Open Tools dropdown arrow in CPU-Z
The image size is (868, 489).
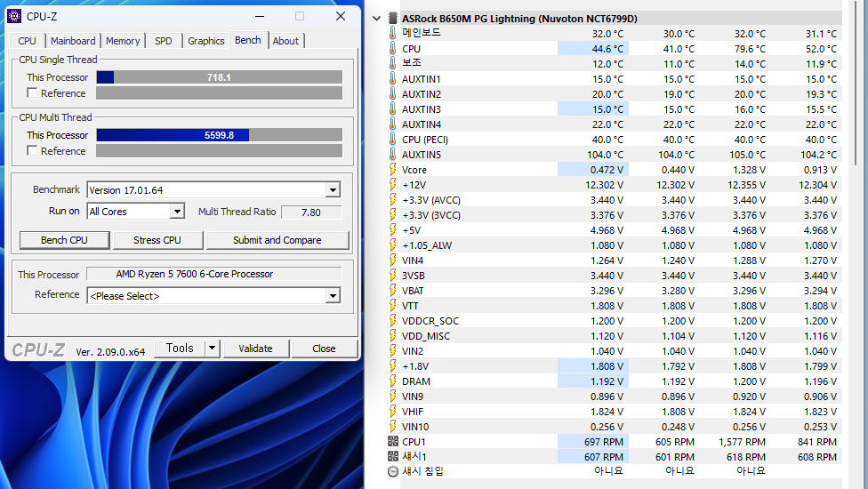(212, 349)
